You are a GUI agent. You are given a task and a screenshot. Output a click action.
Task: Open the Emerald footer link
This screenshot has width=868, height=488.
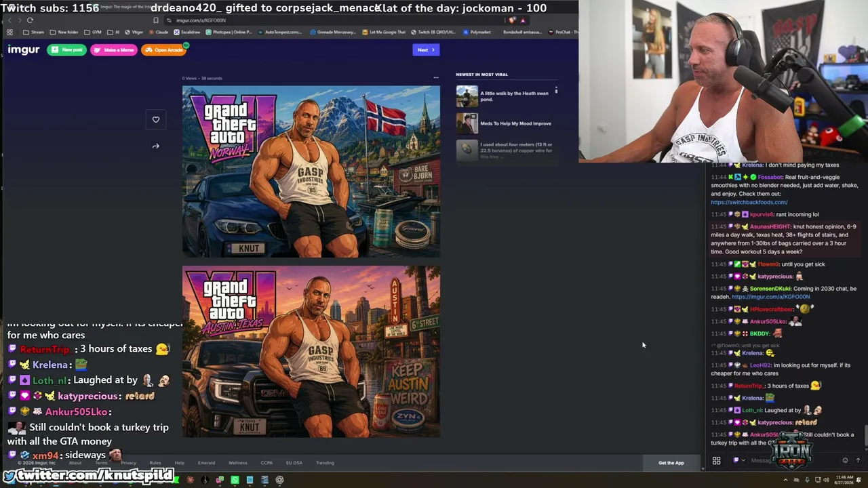(206, 463)
